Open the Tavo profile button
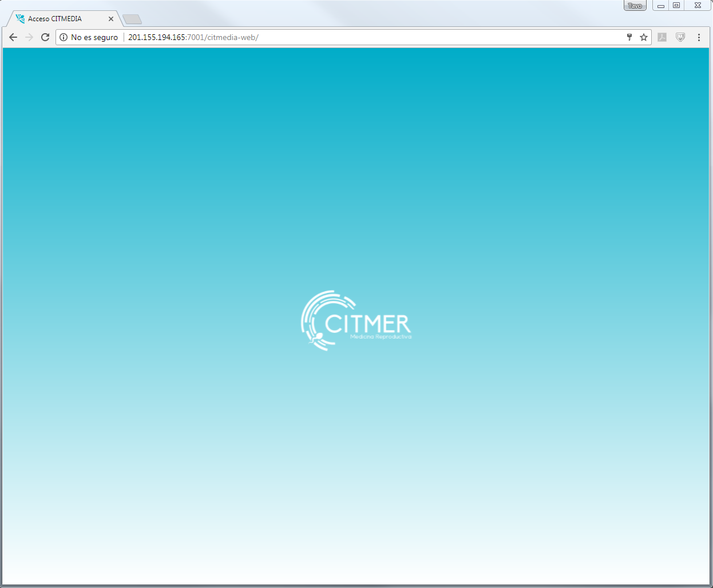 635,6
